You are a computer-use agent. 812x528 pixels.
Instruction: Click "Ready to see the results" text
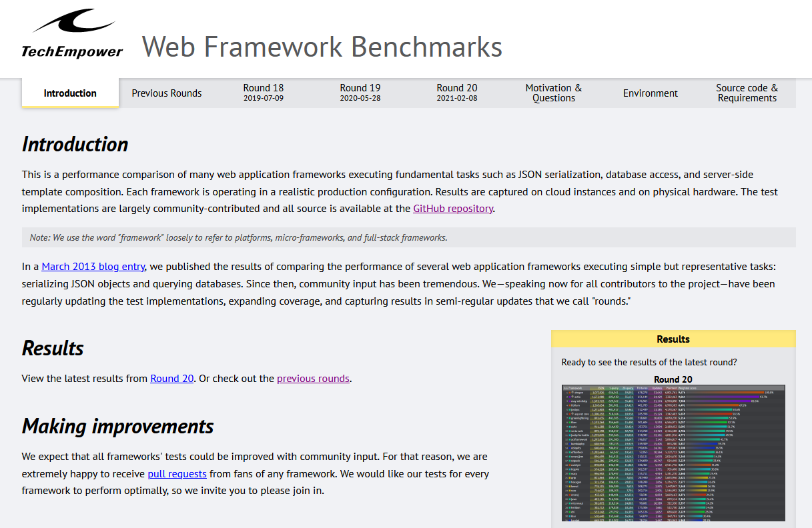[x=649, y=363]
